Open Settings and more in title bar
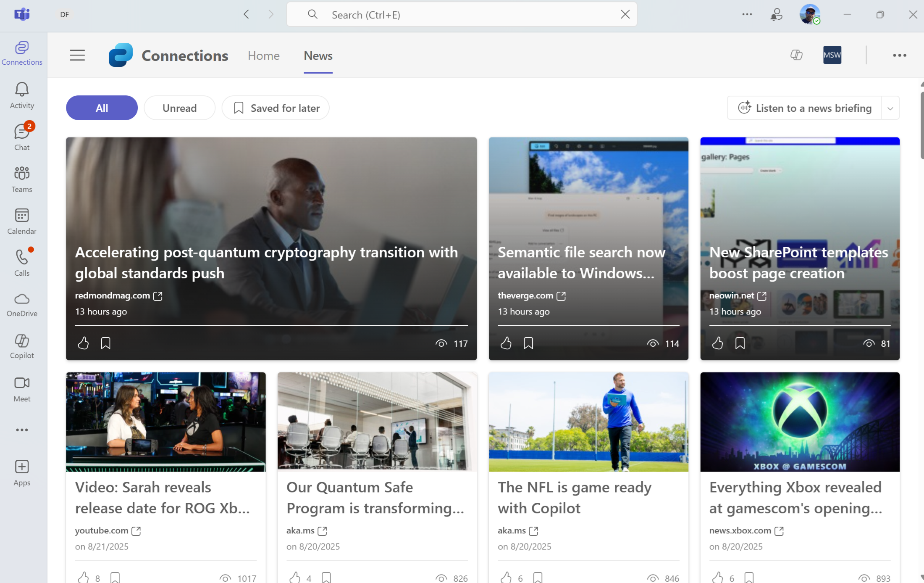Screen dimensions: 924x583 click(747, 14)
